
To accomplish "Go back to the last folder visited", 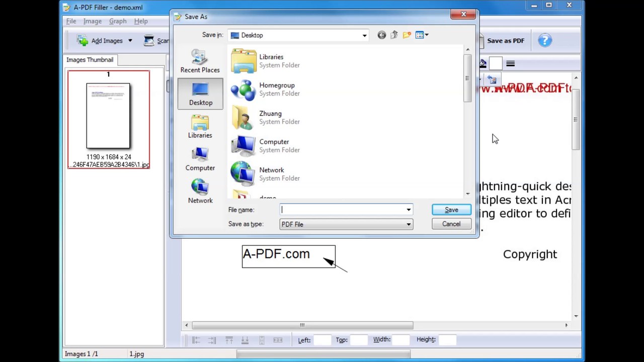I will coord(381,35).
